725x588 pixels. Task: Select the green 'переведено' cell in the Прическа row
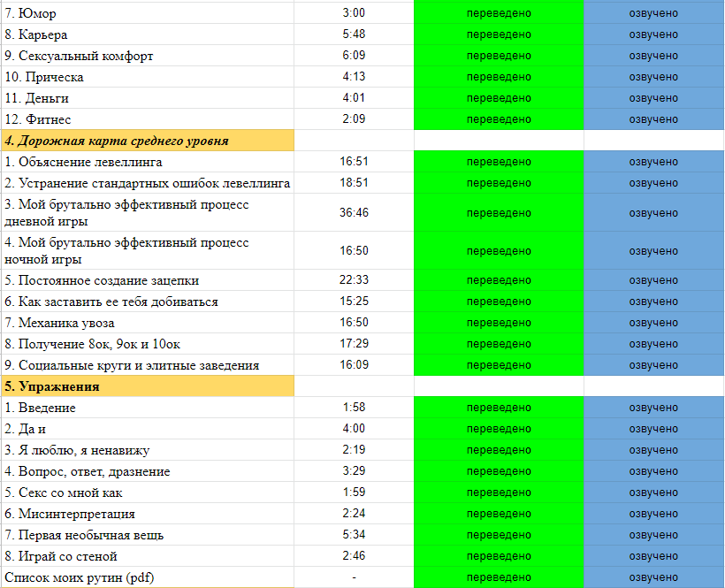click(499, 77)
